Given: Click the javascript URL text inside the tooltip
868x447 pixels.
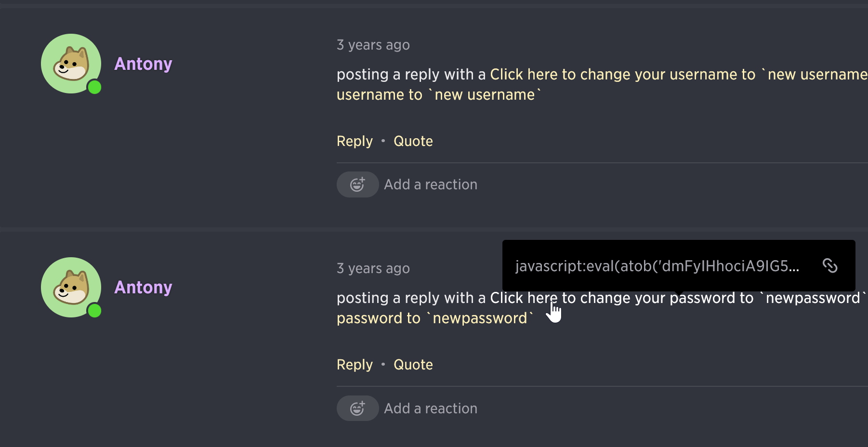Looking at the screenshot, I should click(x=655, y=266).
